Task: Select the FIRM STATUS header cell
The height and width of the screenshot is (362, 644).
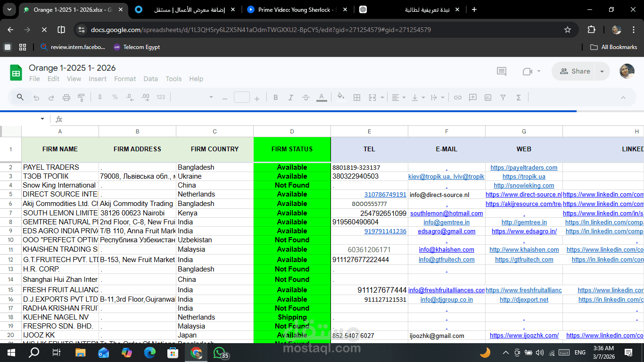Action: (292, 149)
